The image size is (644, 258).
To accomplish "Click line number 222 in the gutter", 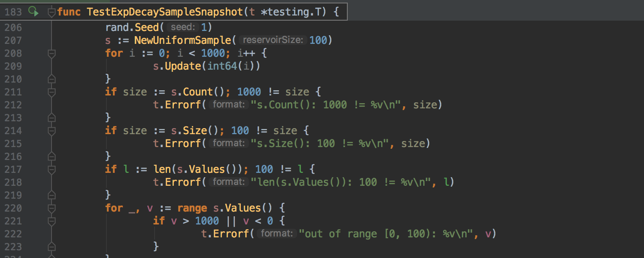I will 13,234.
